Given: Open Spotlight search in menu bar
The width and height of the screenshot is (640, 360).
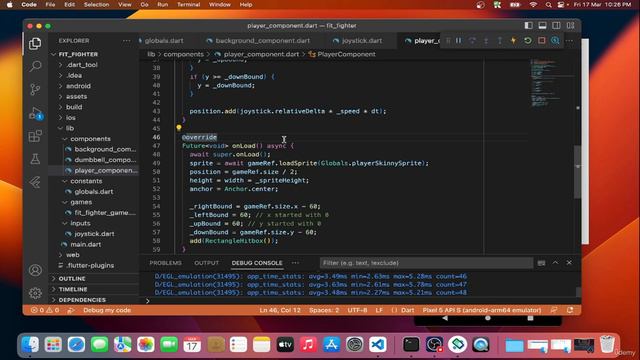Looking at the screenshot, I should pyautogui.click(x=548, y=4).
